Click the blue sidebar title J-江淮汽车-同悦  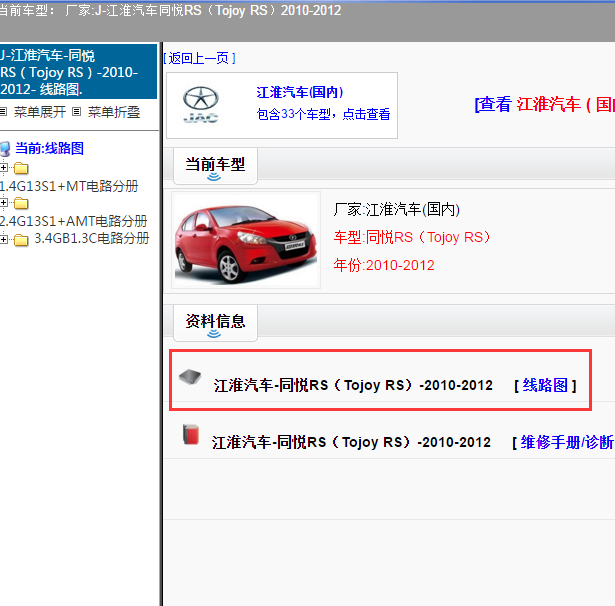point(78,72)
